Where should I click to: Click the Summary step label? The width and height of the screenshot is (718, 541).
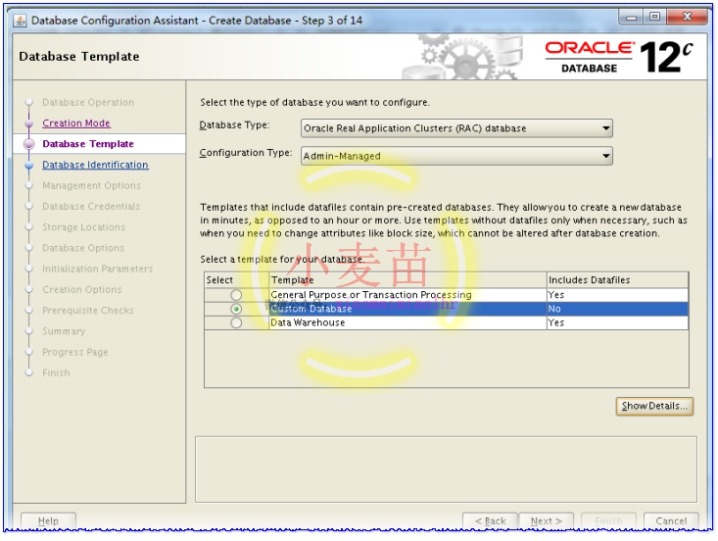click(64, 331)
